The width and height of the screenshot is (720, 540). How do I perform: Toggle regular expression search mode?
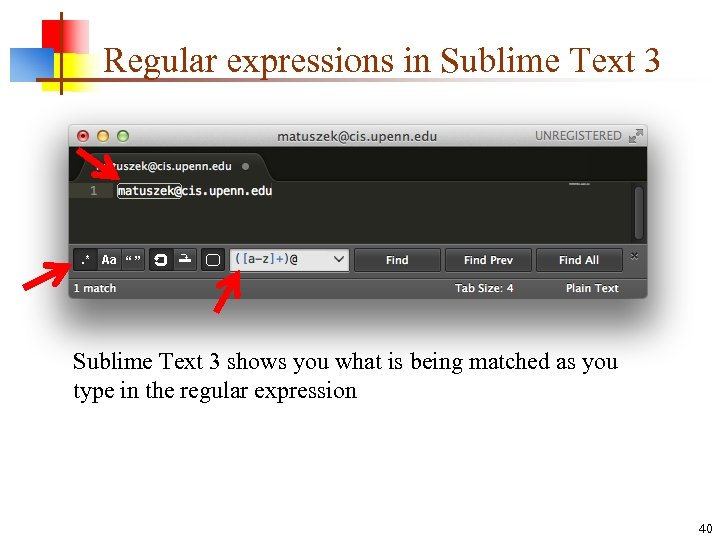tap(85, 260)
